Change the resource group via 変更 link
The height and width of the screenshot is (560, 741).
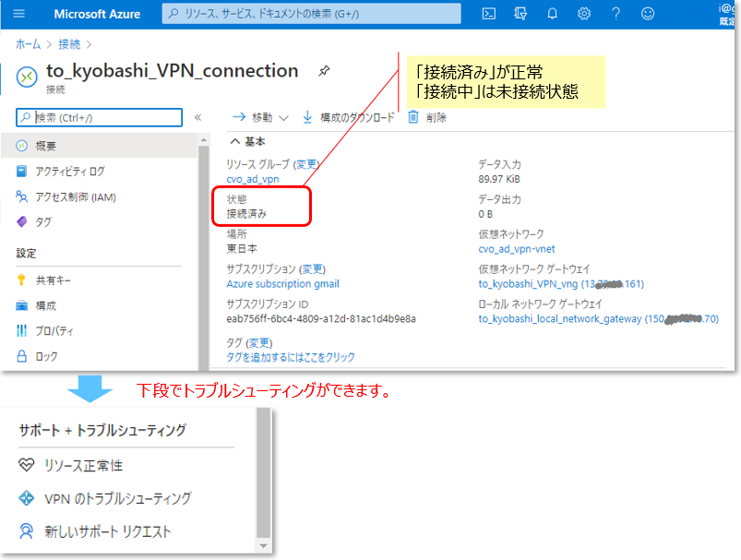[306, 164]
